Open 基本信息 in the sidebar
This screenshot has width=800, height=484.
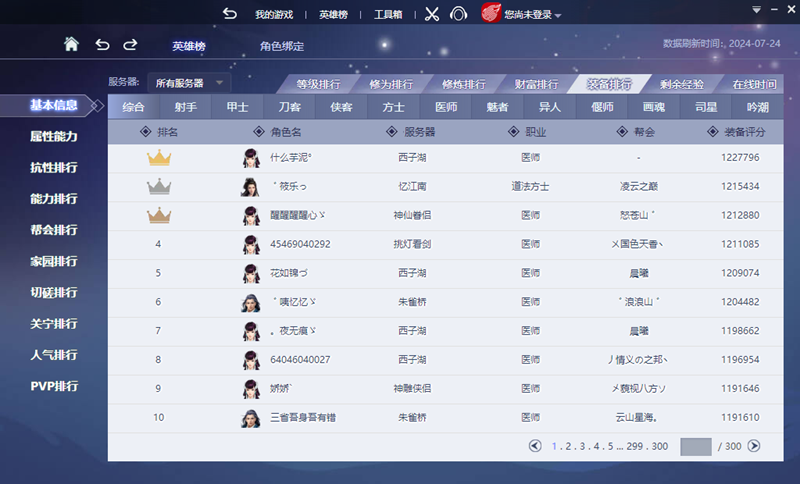(x=54, y=106)
